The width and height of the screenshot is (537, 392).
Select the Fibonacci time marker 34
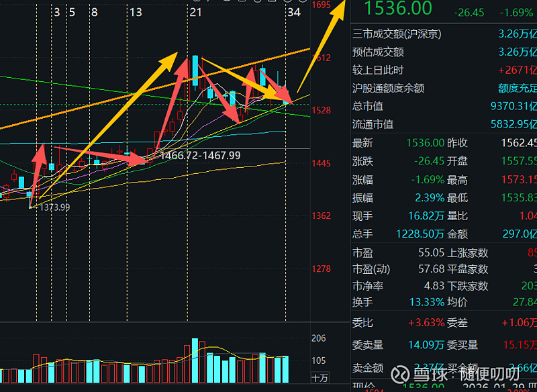click(x=294, y=13)
